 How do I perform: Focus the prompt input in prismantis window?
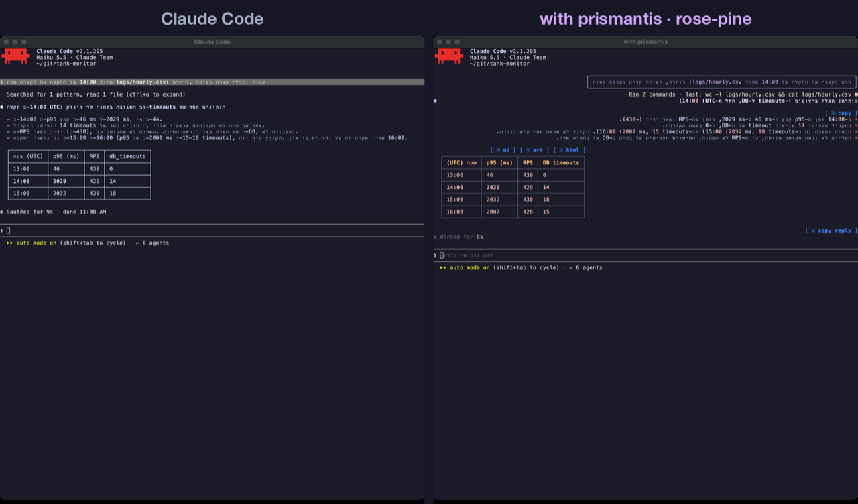645,255
